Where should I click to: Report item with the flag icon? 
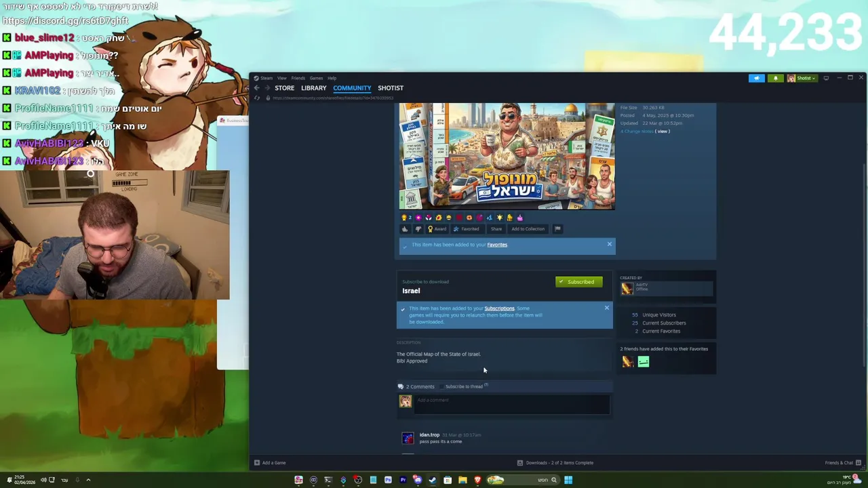tap(557, 229)
